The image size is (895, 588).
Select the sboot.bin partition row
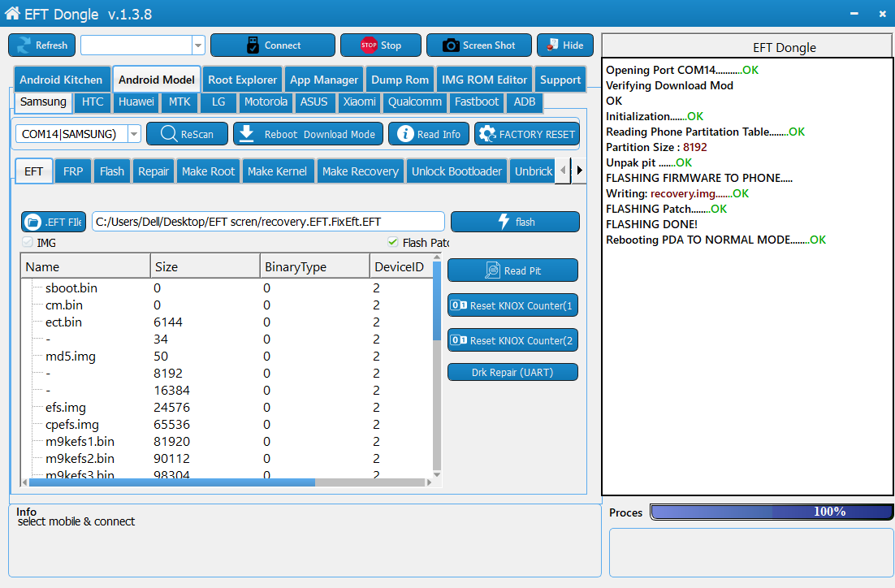(227, 288)
